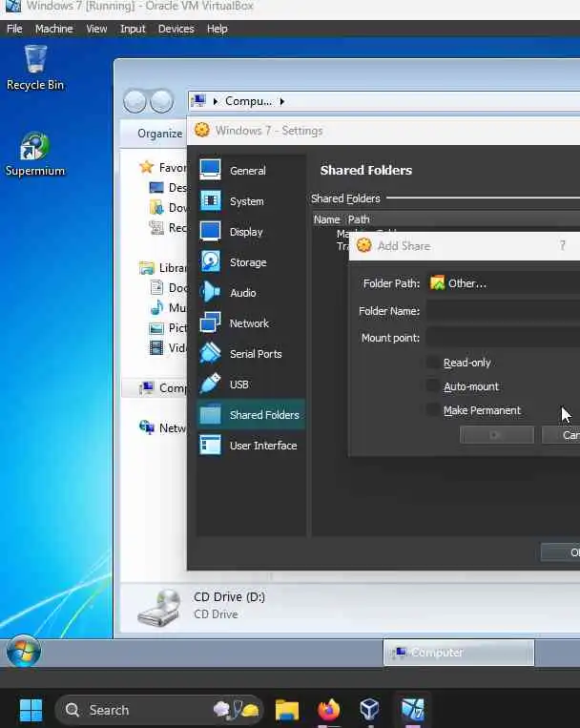Expand breadcrumb arrow before Computer in address bar
The width and height of the screenshot is (580, 728).
tap(215, 101)
